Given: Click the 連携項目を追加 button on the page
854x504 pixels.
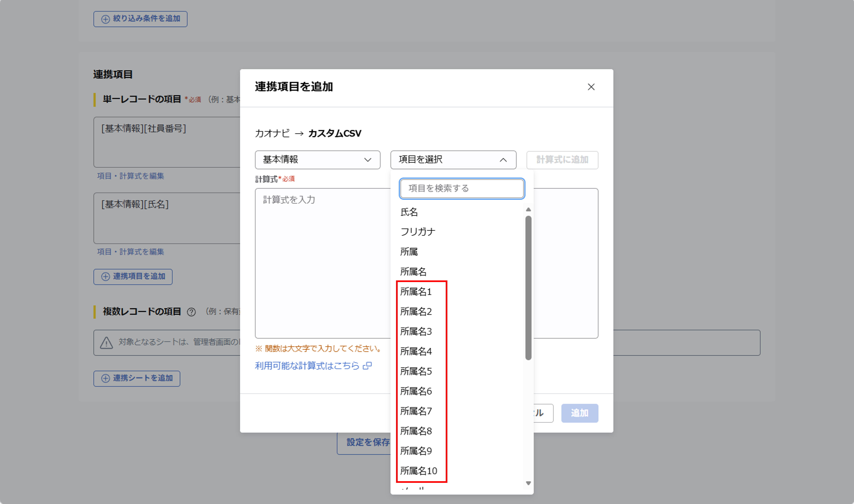Looking at the screenshot, I should pos(133,277).
